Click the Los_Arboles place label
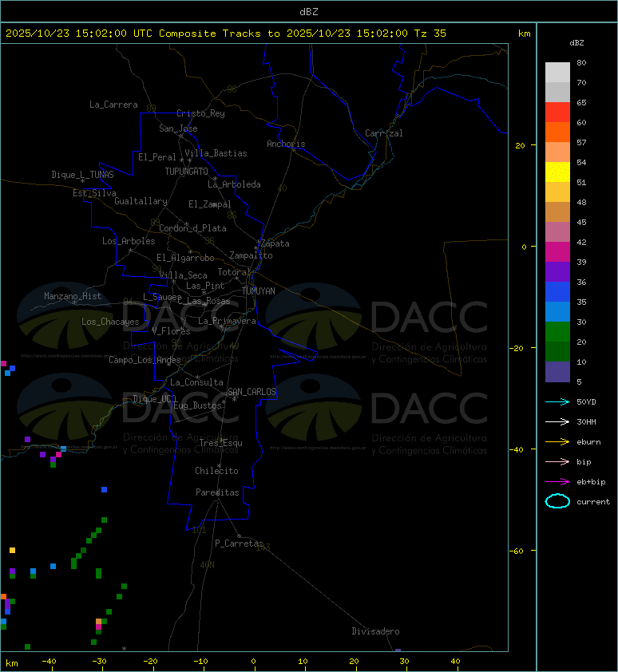The image size is (618, 672). [x=129, y=241]
